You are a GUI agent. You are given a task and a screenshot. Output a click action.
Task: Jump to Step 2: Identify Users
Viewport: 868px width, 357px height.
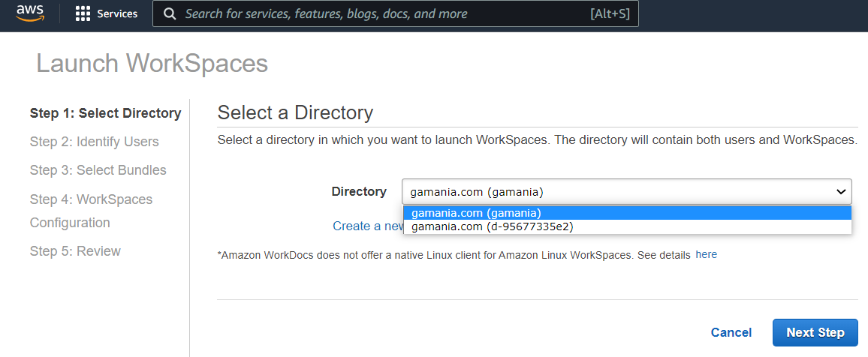click(95, 142)
